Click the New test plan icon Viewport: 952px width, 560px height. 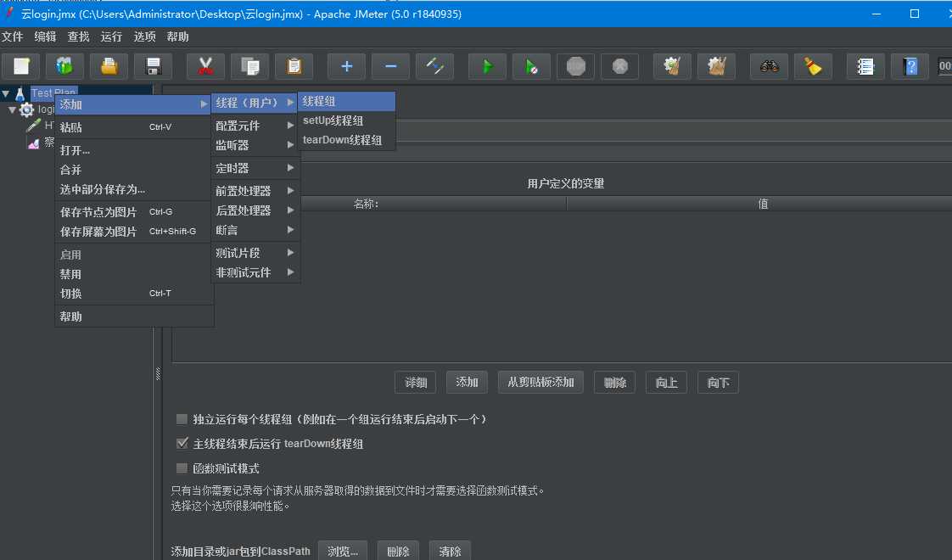point(21,65)
